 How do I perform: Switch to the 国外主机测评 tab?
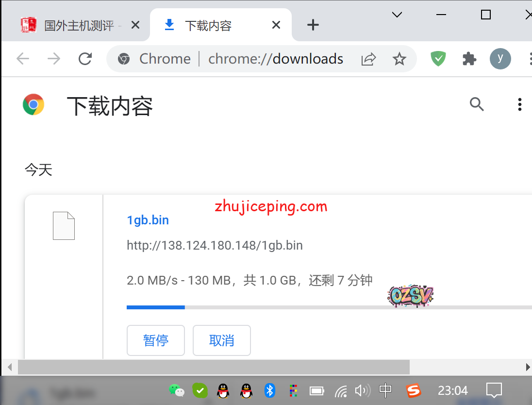click(x=78, y=25)
